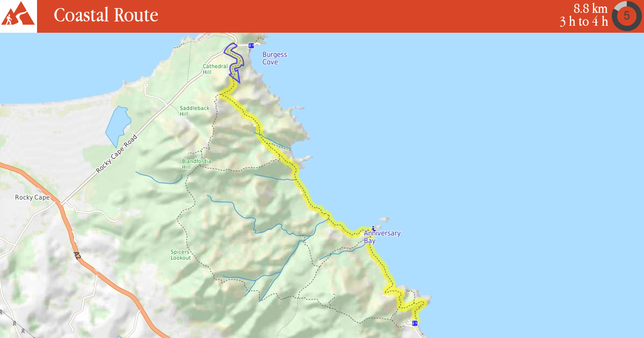Image resolution: width=644 pixels, height=338 pixels.
Task: Select the Spicers Lookout label
Action: (x=180, y=255)
